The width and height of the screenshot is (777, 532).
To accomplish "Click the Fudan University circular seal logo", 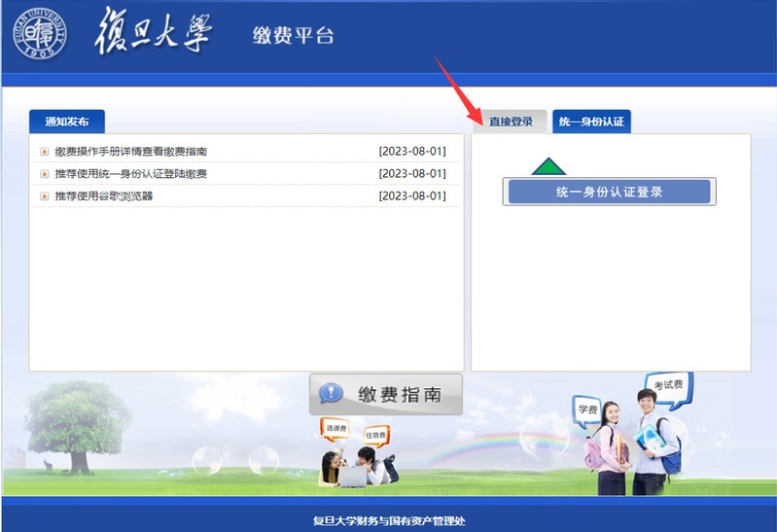I will tap(40, 35).
